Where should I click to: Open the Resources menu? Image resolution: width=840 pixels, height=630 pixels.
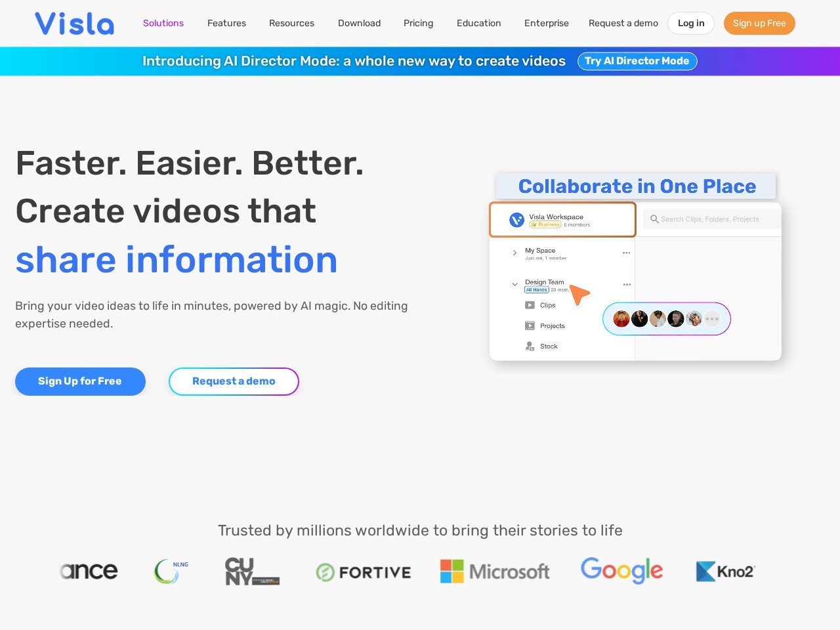point(291,23)
